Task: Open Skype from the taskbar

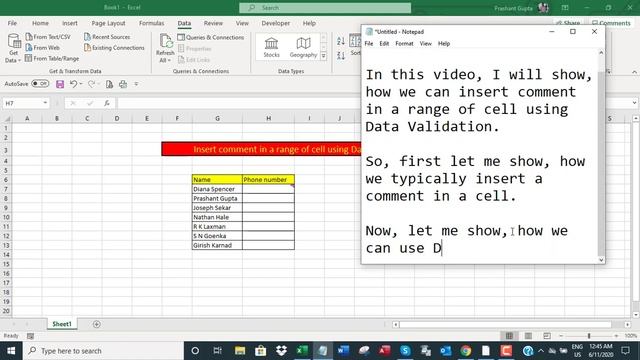Action: click(x=405, y=351)
